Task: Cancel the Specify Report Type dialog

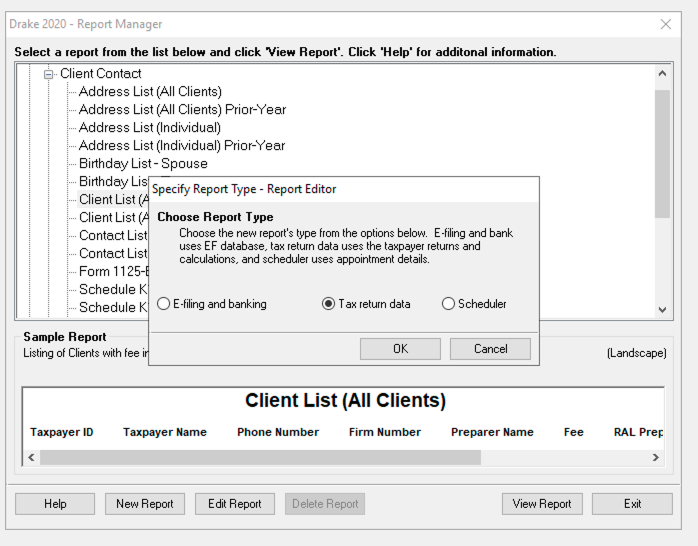Action: [x=490, y=349]
